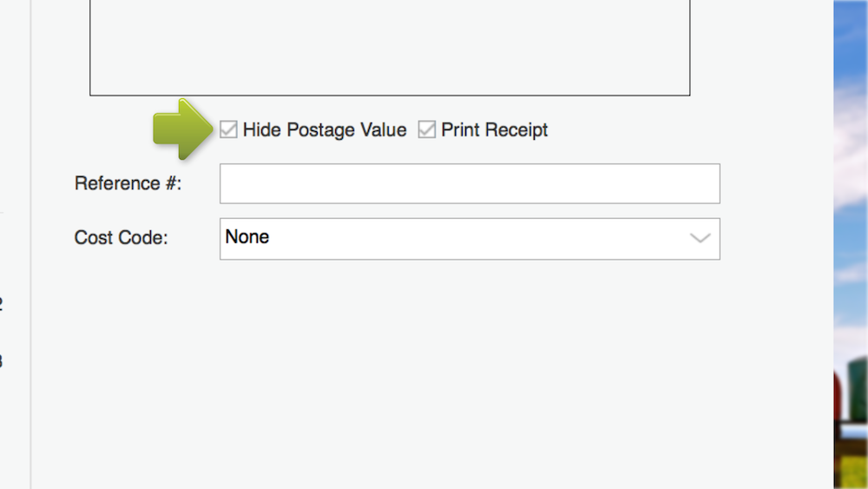Screen dimensions: 868x489
Task: Click inside the Reference # text field
Action: point(469,183)
